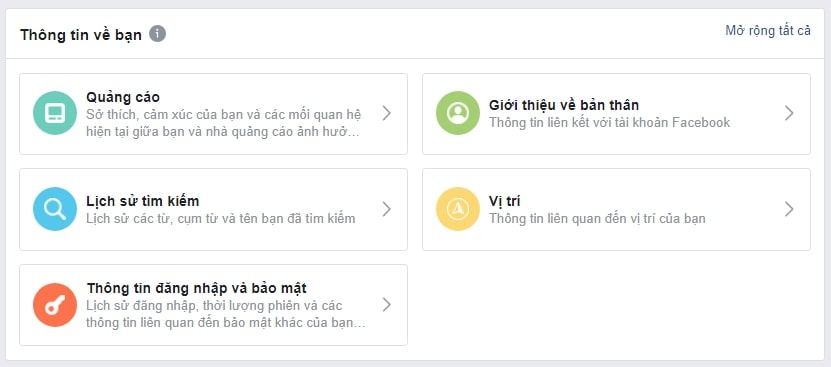Screen dimensions: 831x367
Task: Click the orange key security icon
Action: pos(55,305)
